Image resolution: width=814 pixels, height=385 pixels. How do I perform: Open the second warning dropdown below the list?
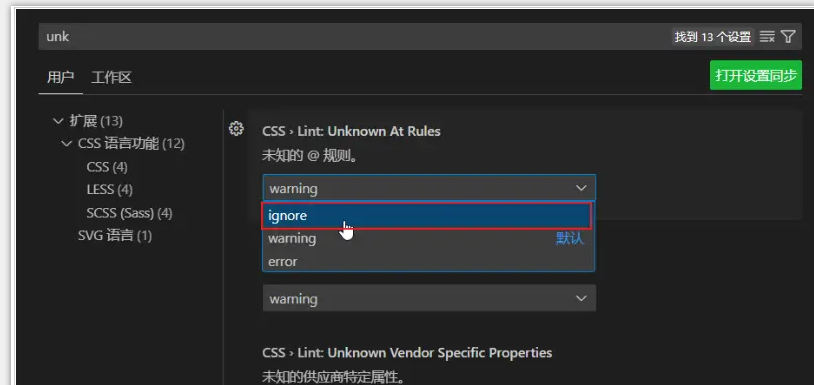pyautogui.click(x=429, y=298)
